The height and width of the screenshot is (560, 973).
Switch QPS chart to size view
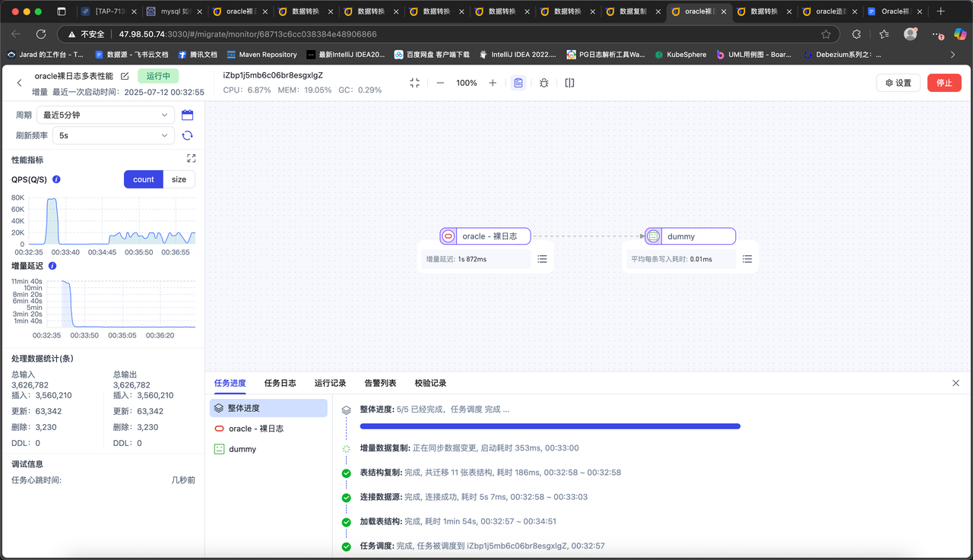[x=179, y=179]
